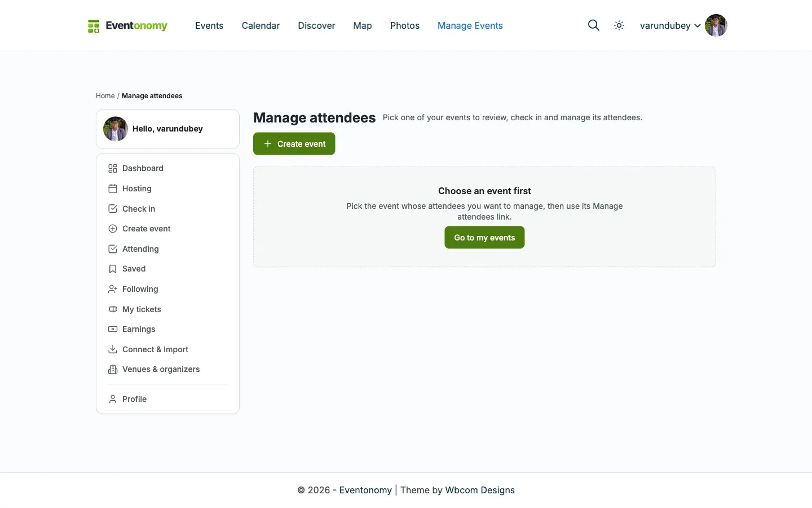The height and width of the screenshot is (508, 812).
Task: Open Photos from the top navigation
Action: coord(405,25)
